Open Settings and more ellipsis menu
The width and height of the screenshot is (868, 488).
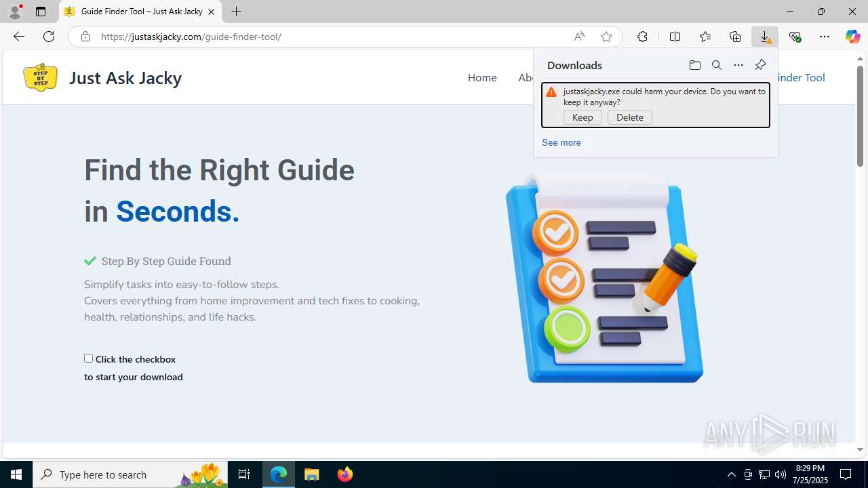click(825, 37)
